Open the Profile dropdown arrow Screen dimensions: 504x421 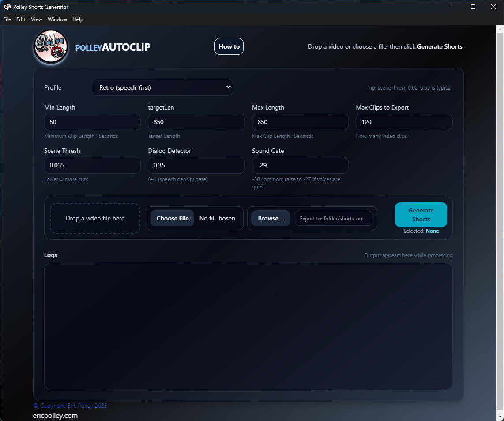pyautogui.click(x=228, y=87)
